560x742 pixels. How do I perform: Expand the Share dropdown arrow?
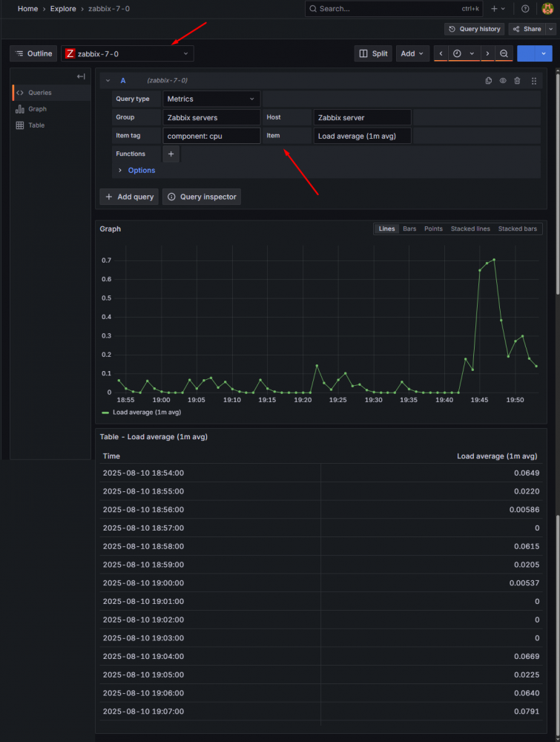point(550,29)
